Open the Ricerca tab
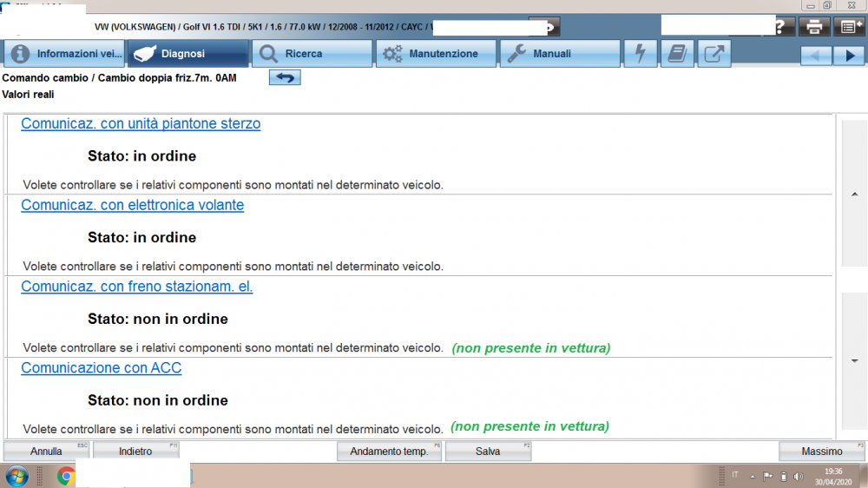Screen dimensions: 868x488 (311, 54)
